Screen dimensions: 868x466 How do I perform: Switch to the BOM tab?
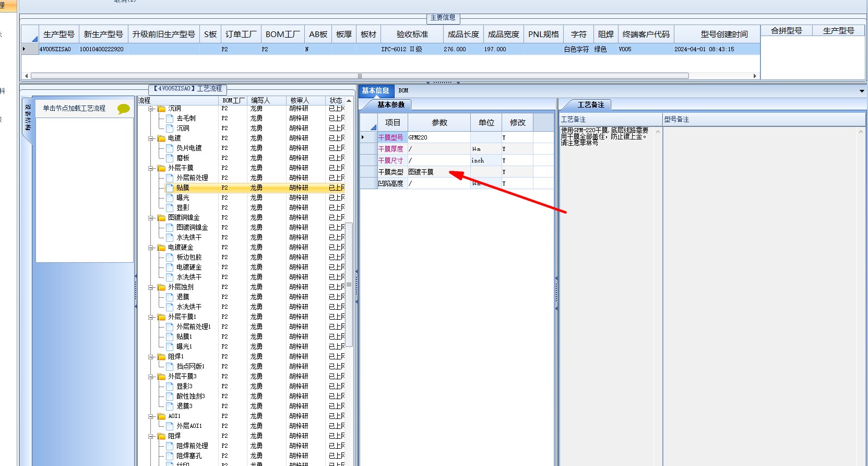point(403,90)
